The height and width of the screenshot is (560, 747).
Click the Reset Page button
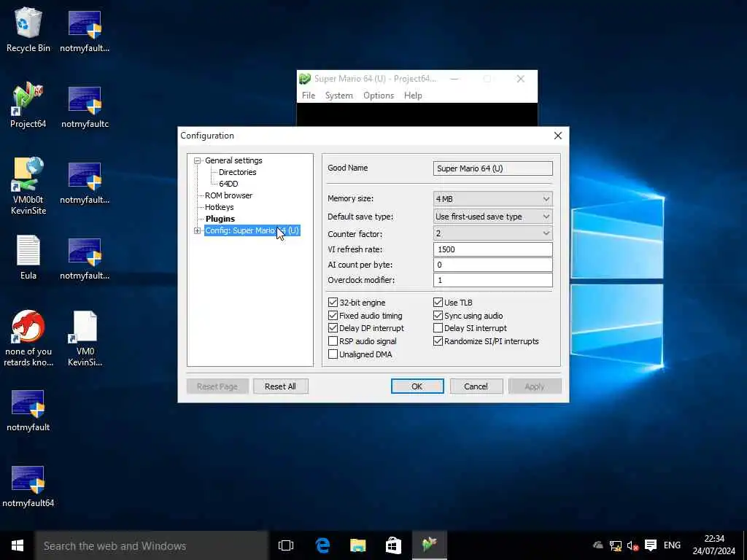tap(217, 386)
